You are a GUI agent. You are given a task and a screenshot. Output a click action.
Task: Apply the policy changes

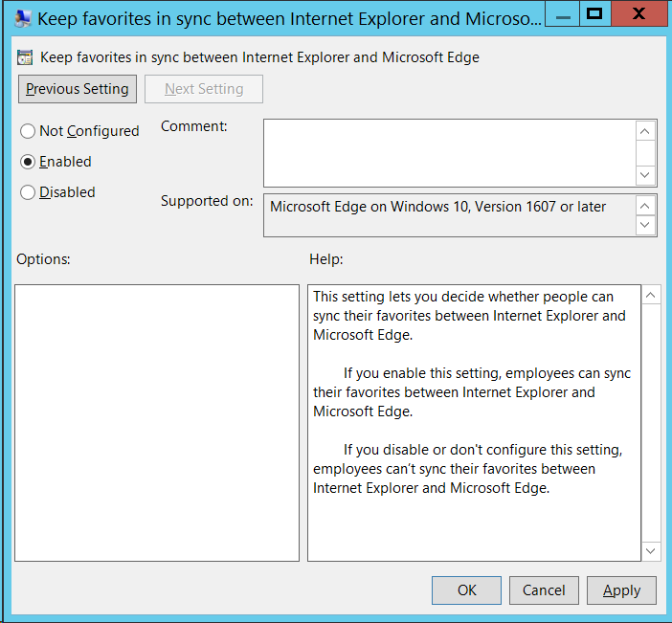(x=621, y=590)
